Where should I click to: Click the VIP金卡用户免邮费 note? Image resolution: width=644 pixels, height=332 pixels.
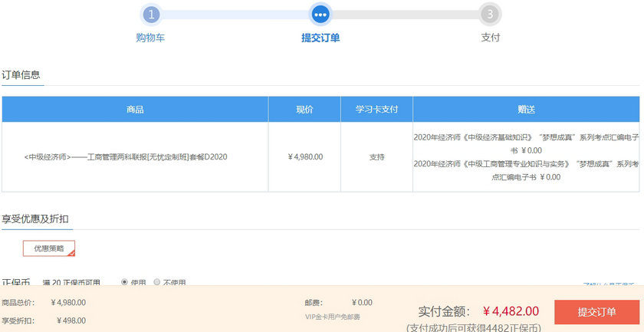tap(333, 317)
